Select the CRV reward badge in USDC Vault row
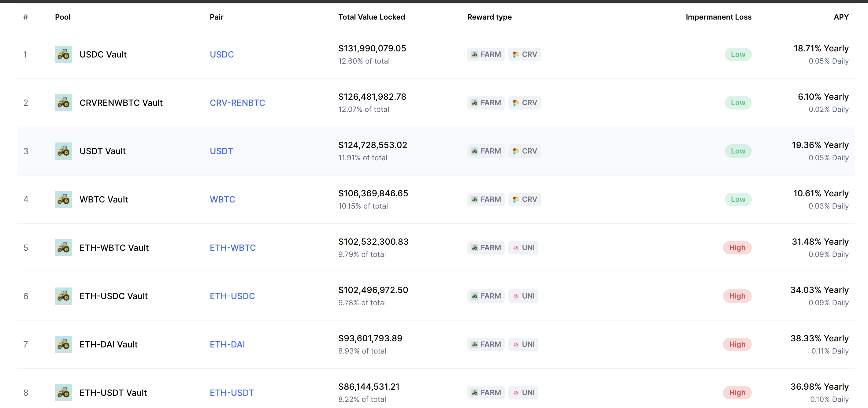 coord(525,54)
